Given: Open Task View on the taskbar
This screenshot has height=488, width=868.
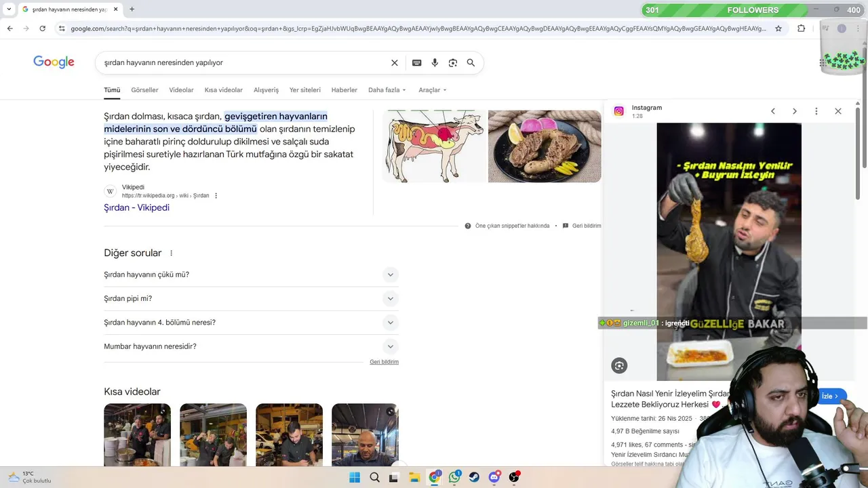Looking at the screenshot, I should (394, 477).
